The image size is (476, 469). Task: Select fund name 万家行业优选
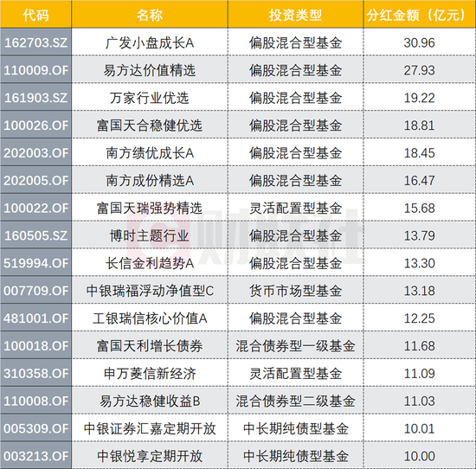pos(150,98)
